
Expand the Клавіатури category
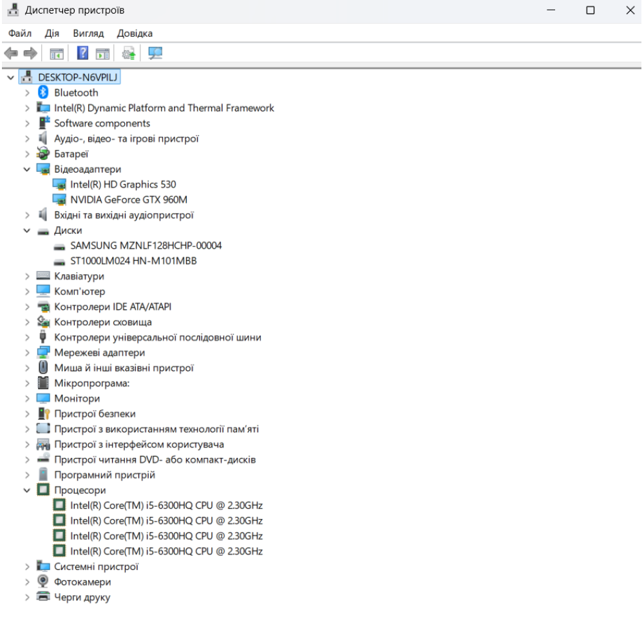tap(27, 276)
